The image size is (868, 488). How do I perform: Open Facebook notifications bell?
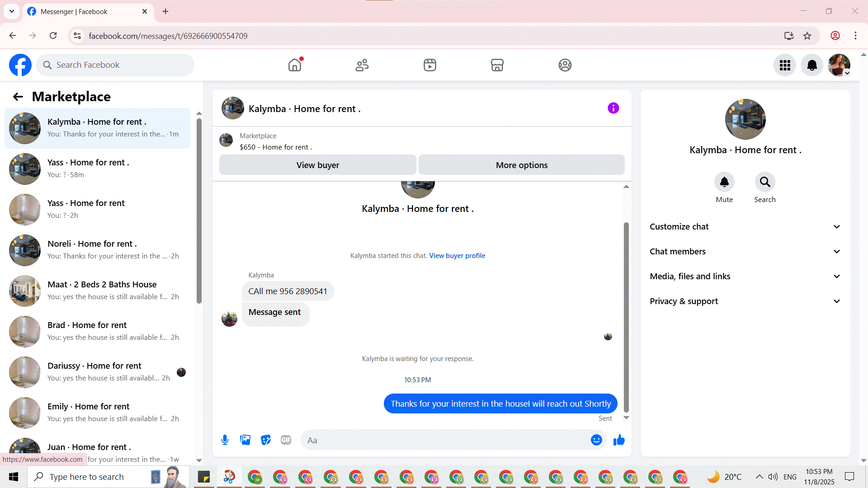click(x=812, y=65)
